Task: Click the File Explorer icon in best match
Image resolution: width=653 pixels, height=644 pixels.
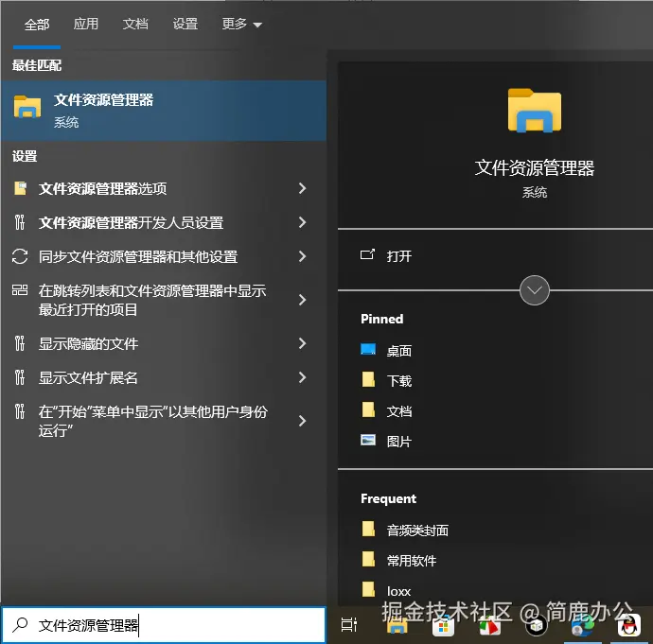Action: pos(27,107)
